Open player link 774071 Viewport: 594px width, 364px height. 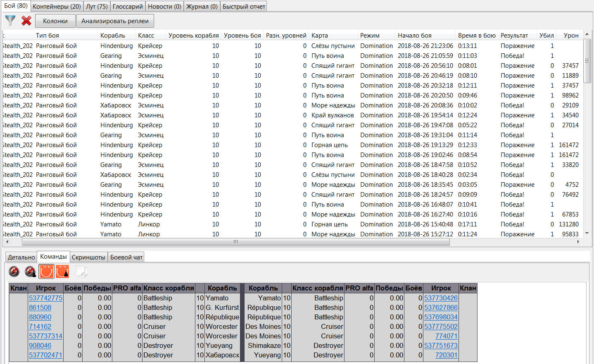(x=446, y=336)
